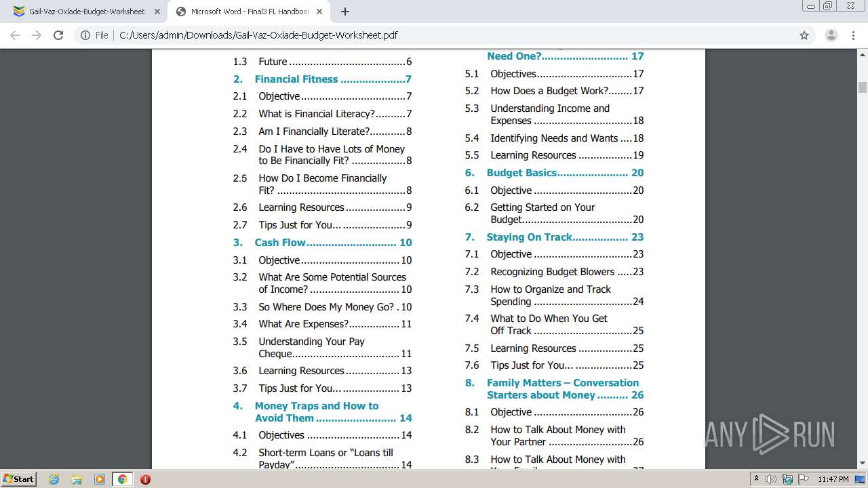Select the 2.7 Tips Just for You entry

coord(322,225)
